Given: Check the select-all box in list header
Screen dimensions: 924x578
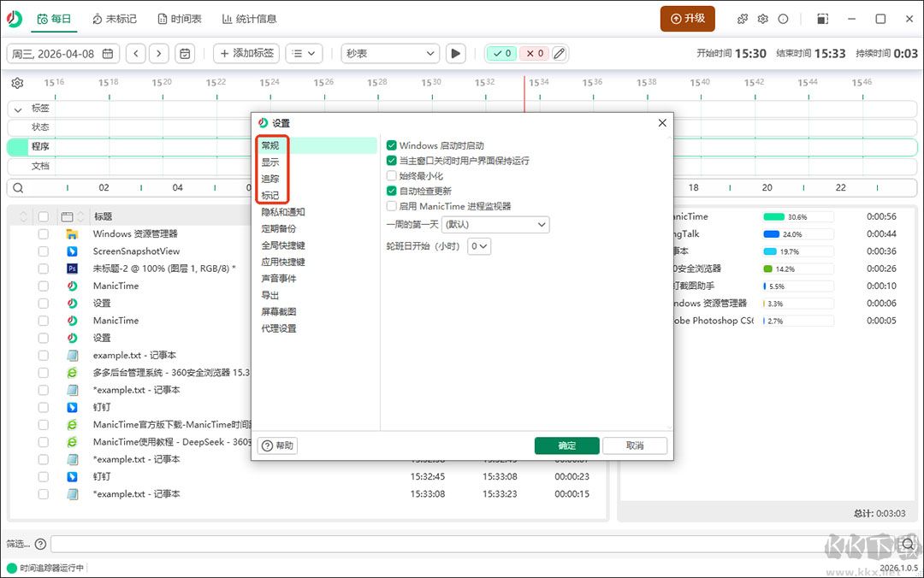Looking at the screenshot, I should click(x=43, y=217).
